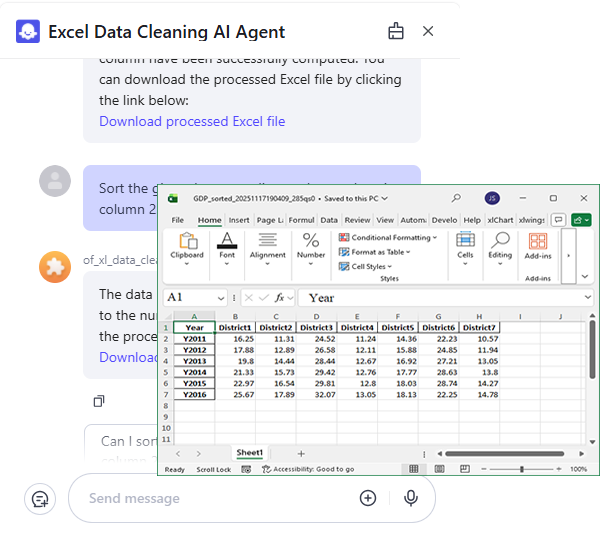The height and width of the screenshot is (533, 600).
Task: Open the Developer ribbon tab
Action: pyautogui.click(x=444, y=220)
